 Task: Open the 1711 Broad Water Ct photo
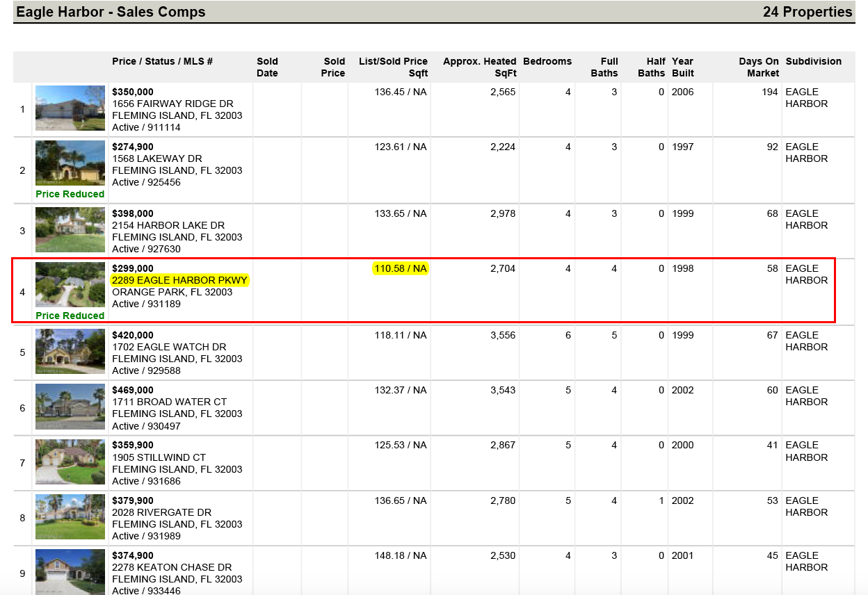point(70,407)
